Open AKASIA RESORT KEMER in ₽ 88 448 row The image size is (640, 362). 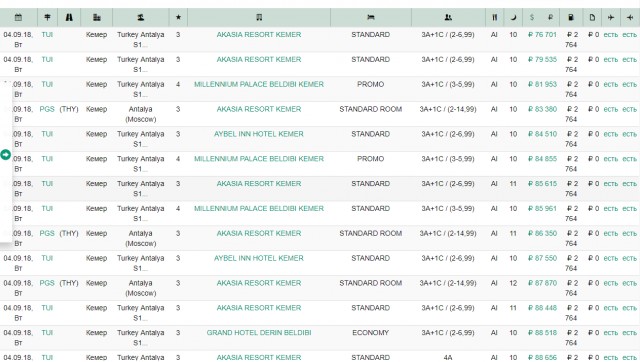point(259,308)
